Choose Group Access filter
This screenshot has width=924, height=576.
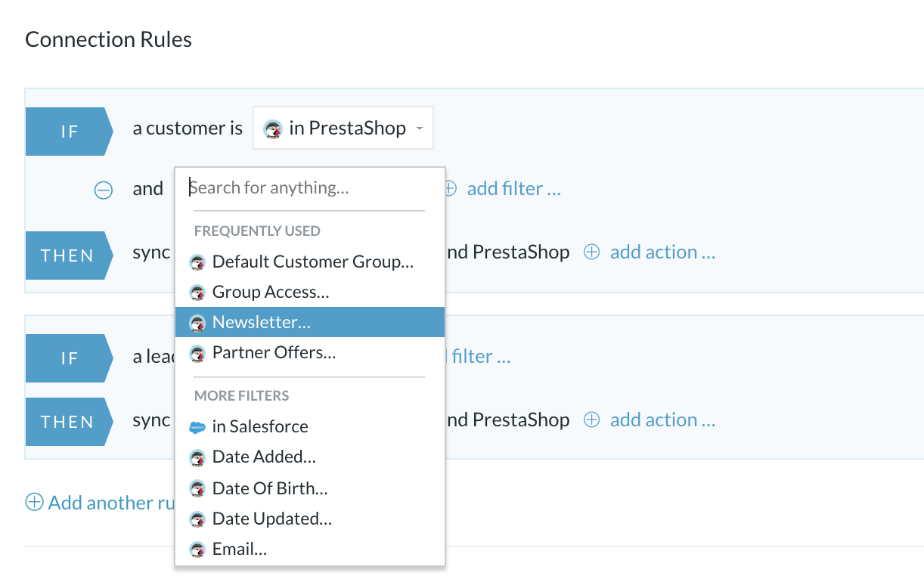point(310,292)
